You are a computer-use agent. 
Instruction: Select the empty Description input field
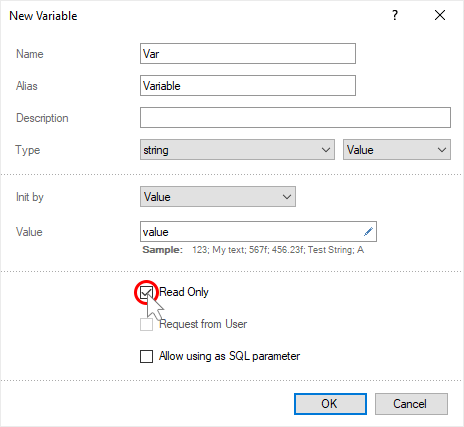point(295,118)
